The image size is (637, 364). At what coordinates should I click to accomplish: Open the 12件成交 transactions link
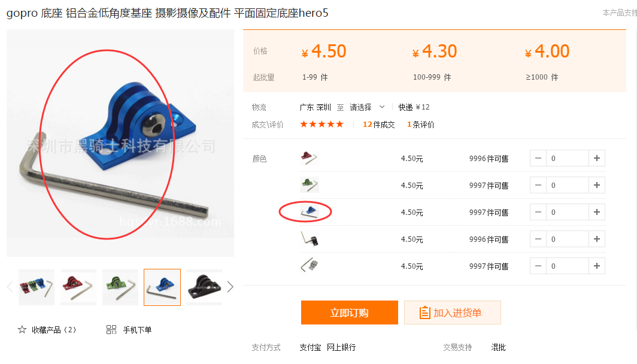pyautogui.click(x=378, y=125)
